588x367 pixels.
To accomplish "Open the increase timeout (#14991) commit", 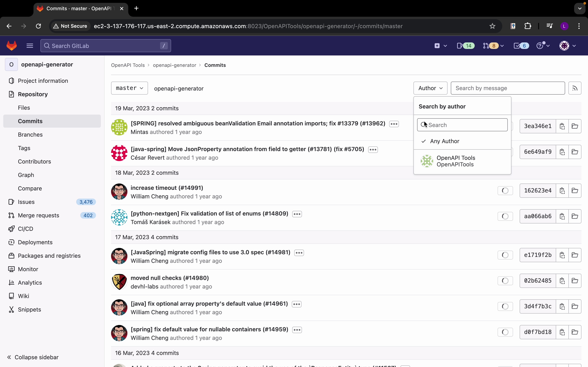I will [x=167, y=188].
